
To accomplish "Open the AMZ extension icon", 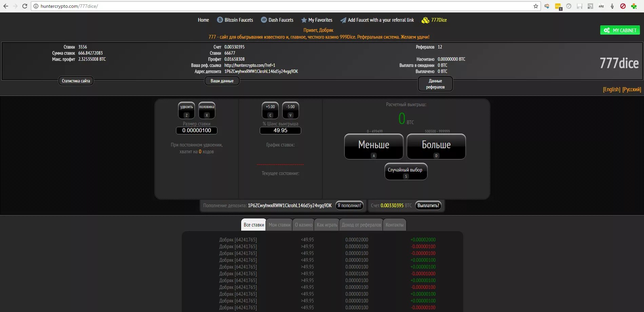I will 601,6.
